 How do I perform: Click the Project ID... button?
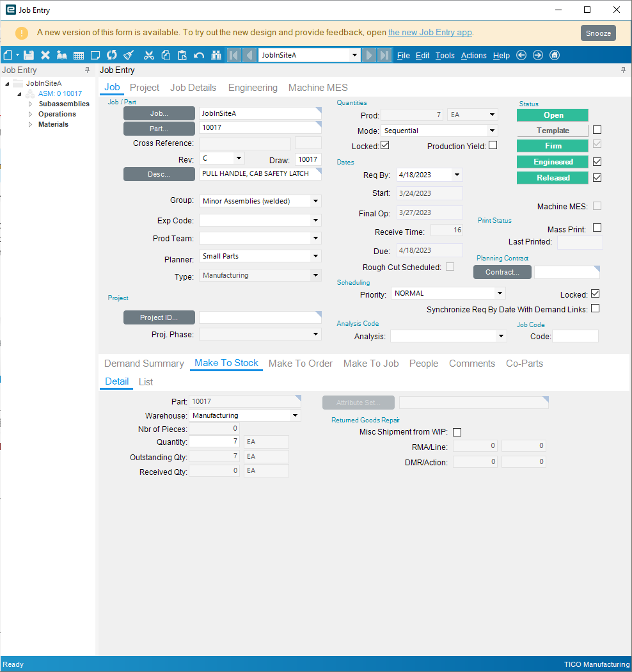point(159,317)
